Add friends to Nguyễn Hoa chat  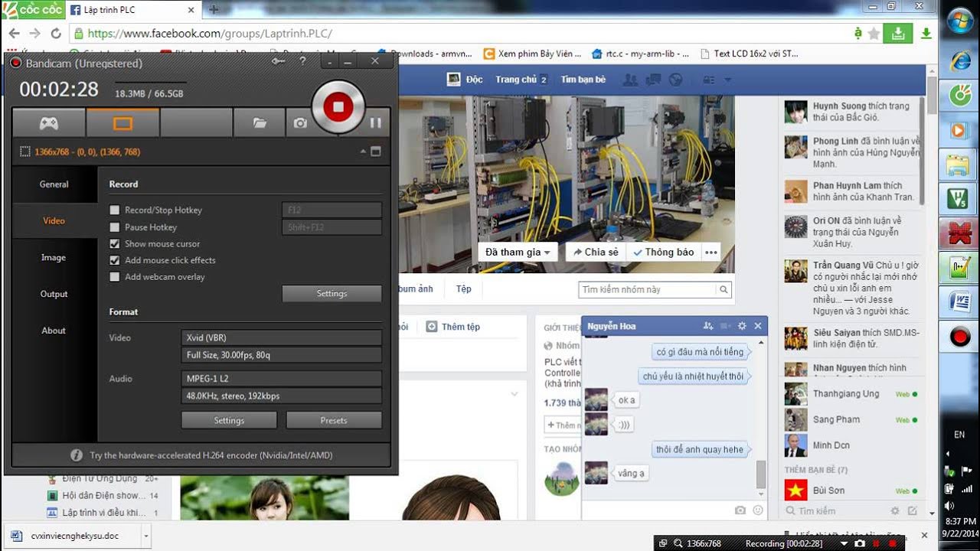click(708, 326)
